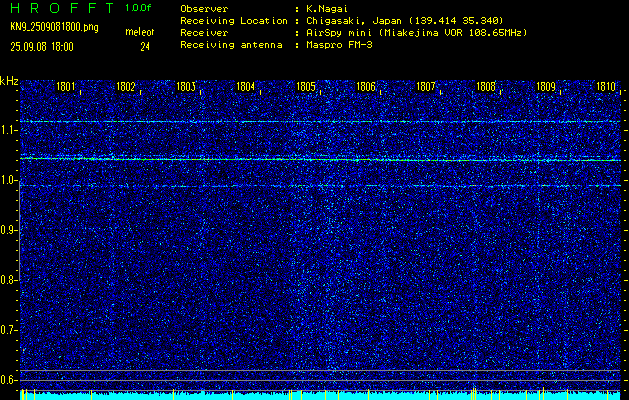Click the 1807 time marker

[x=426, y=86]
